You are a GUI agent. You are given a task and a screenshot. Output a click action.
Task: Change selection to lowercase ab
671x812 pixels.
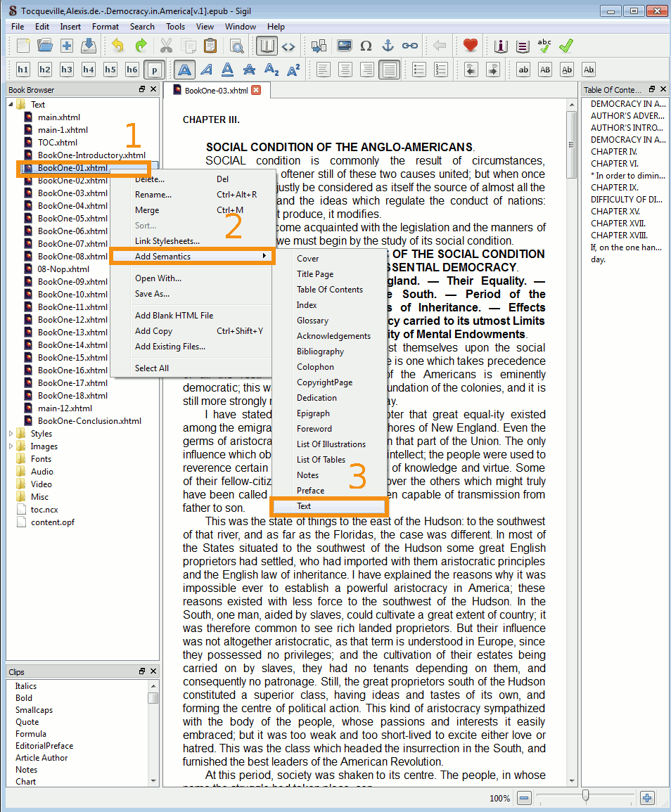(524, 70)
